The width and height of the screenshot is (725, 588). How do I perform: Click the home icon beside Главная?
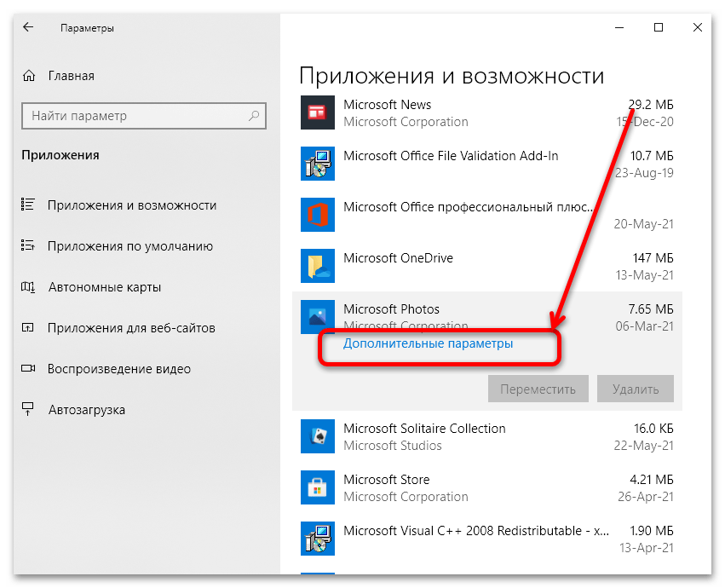click(29, 75)
